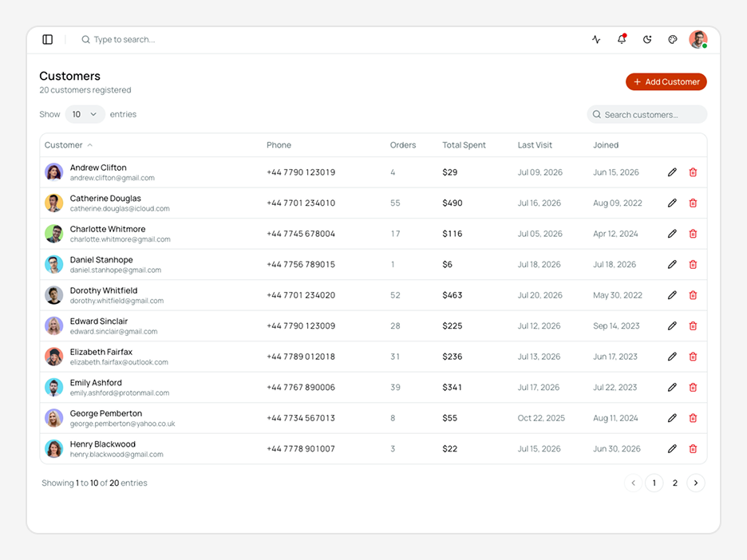Image resolution: width=747 pixels, height=560 pixels.
Task: Sort by the Last Visit column
Action: [535, 145]
